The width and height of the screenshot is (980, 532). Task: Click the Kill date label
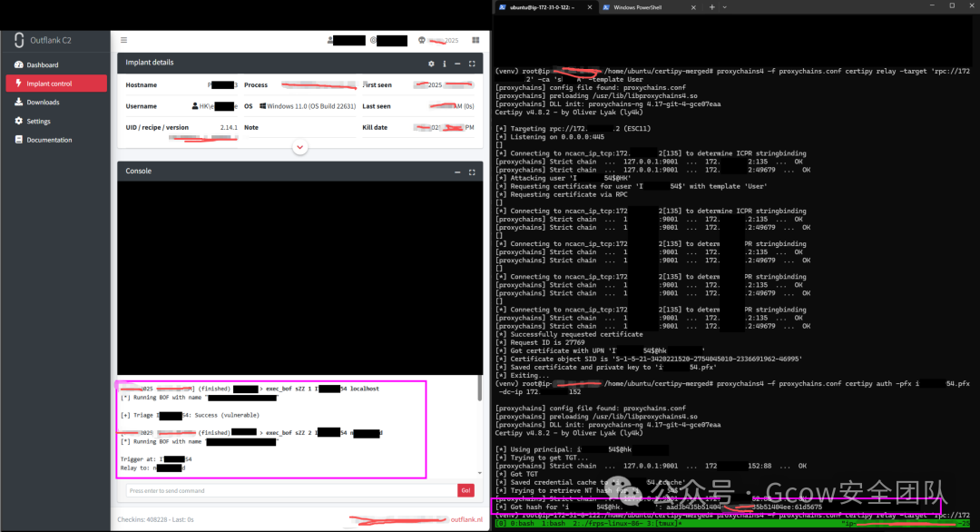point(375,127)
